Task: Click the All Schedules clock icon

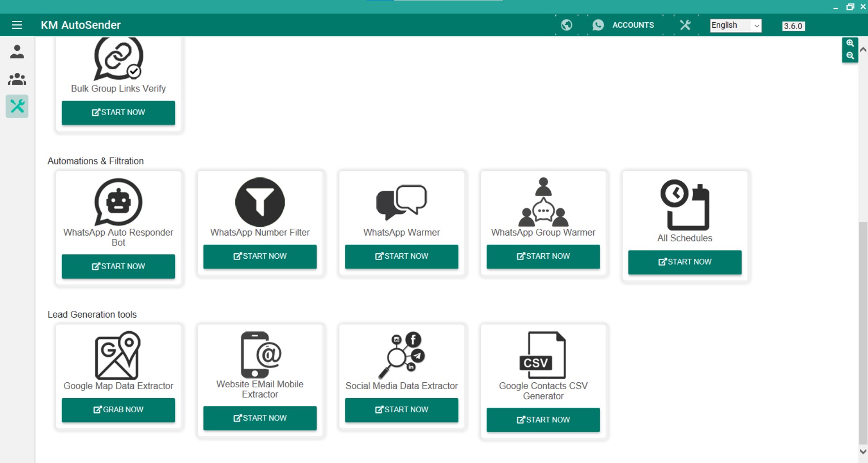Action: click(684, 205)
